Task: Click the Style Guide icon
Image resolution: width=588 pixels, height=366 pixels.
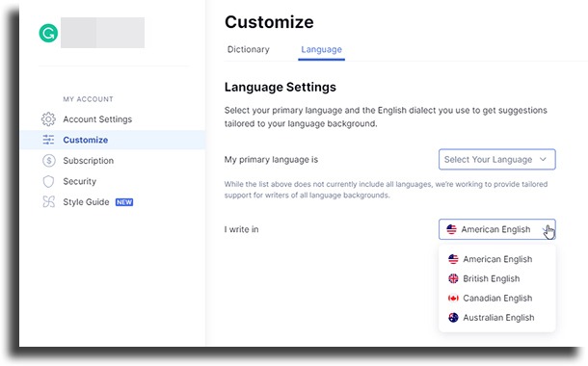Action: click(49, 202)
